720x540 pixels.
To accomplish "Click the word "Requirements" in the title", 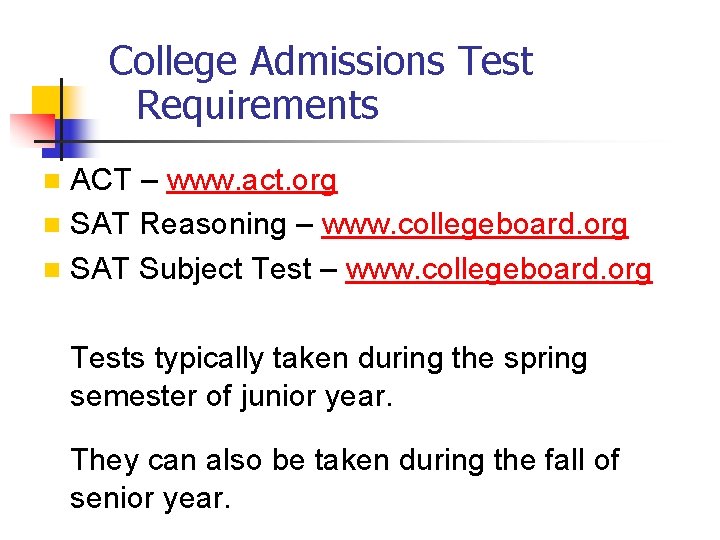I will click(257, 105).
